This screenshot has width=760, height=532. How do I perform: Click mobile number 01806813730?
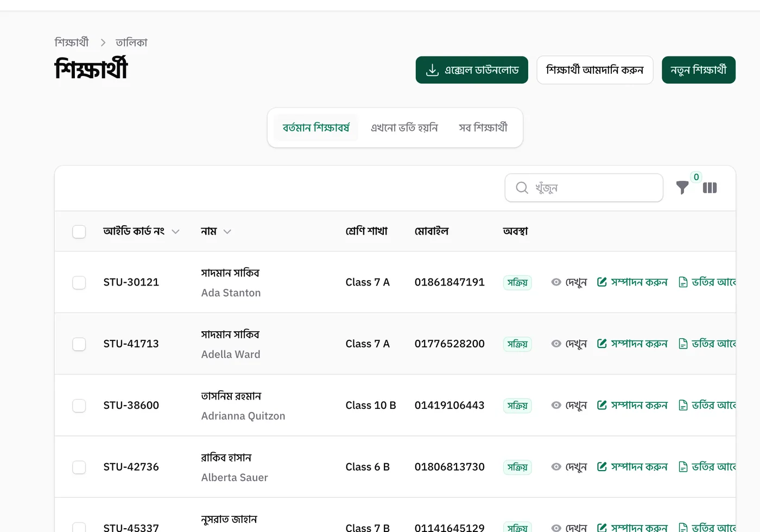(x=449, y=467)
